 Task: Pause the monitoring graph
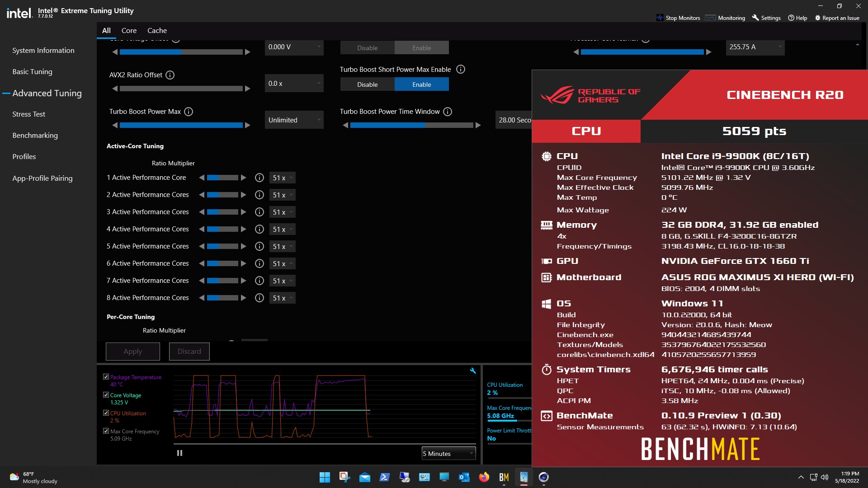tap(179, 453)
